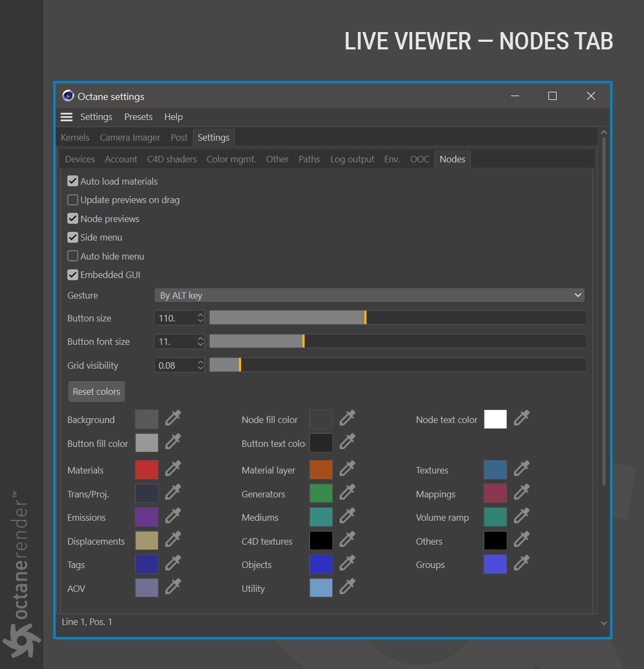Click the Octane logo in title bar
Image resolution: width=644 pixels, height=669 pixels.
coord(68,96)
